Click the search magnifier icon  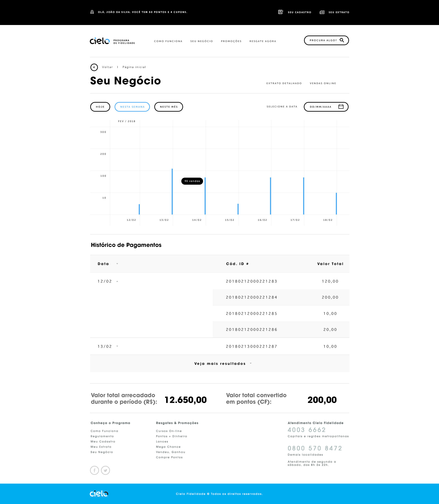[342, 40]
